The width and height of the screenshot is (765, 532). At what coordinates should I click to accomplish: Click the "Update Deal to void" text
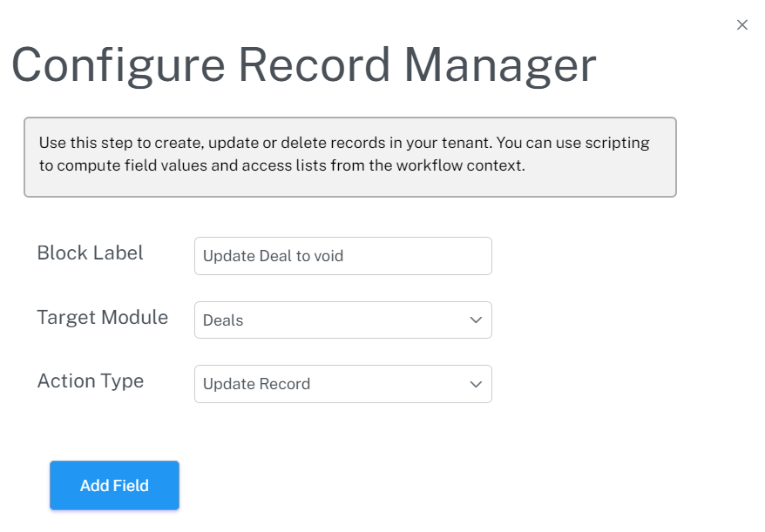click(273, 256)
